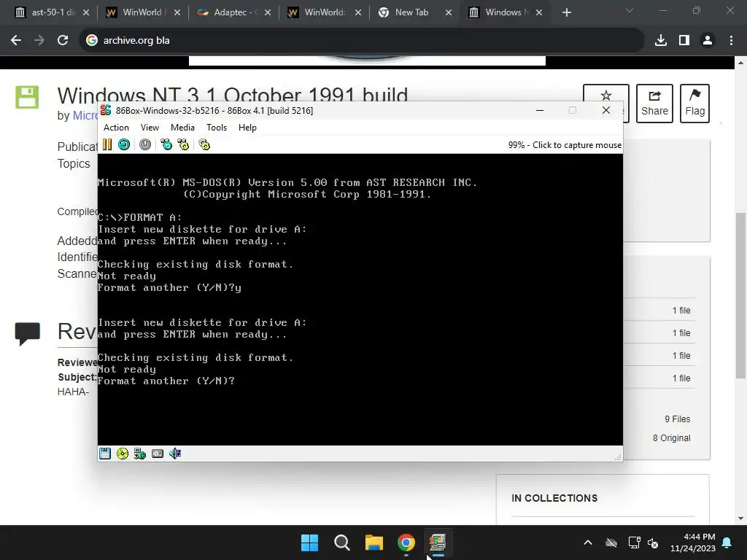747x560 pixels.
Task: Close the Adaptec tab
Action: 268,12
